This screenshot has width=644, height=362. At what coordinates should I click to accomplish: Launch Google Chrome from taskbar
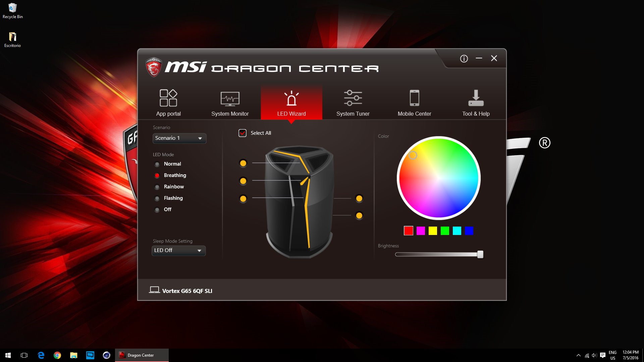(57, 355)
